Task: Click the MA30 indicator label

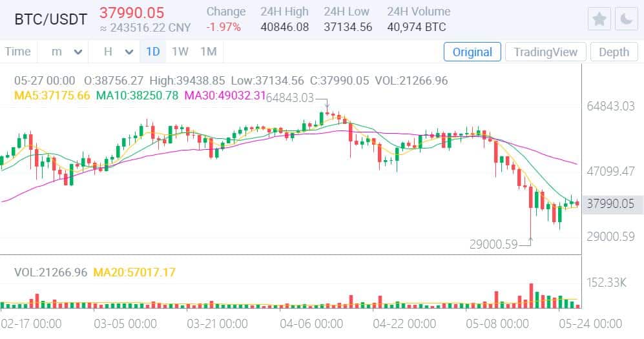Action: (225, 96)
